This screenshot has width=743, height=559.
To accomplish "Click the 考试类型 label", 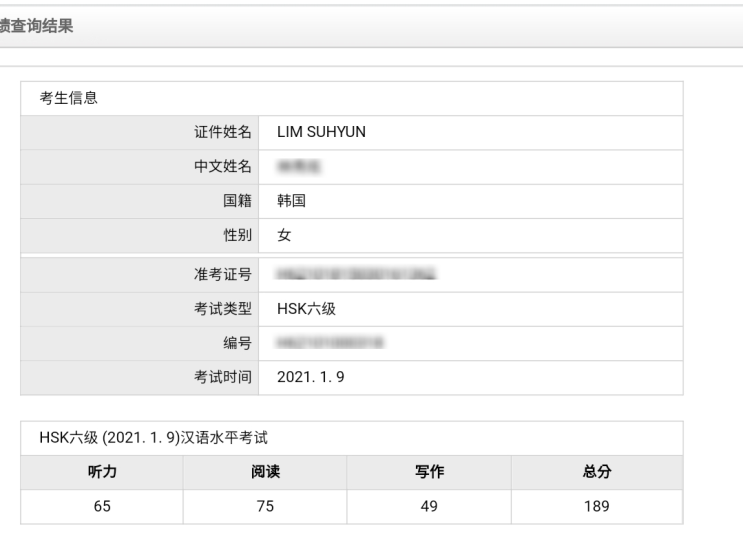I will (223, 309).
